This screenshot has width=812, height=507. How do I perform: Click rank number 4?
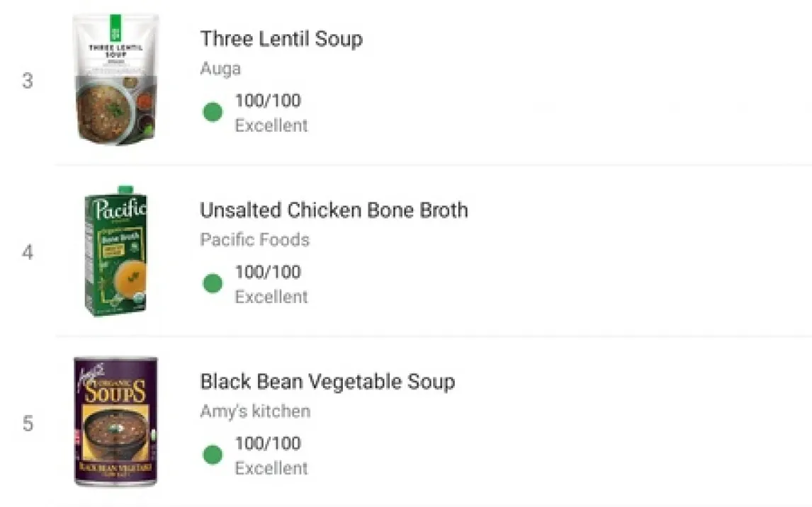pyautogui.click(x=28, y=253)
